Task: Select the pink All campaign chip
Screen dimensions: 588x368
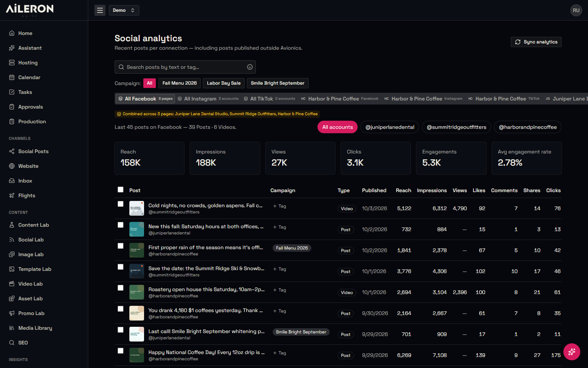Action: pos(150,83)
